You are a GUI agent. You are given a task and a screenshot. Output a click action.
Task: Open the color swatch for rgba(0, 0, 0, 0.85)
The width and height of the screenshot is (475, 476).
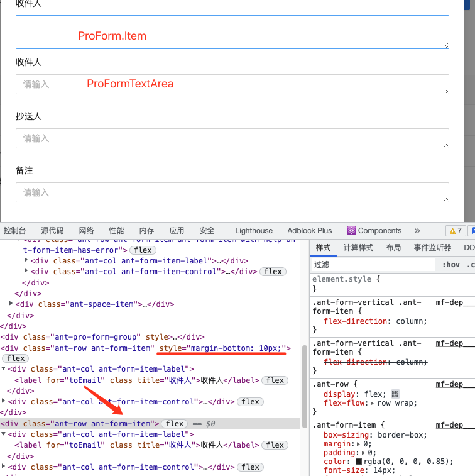pos(359,462)
